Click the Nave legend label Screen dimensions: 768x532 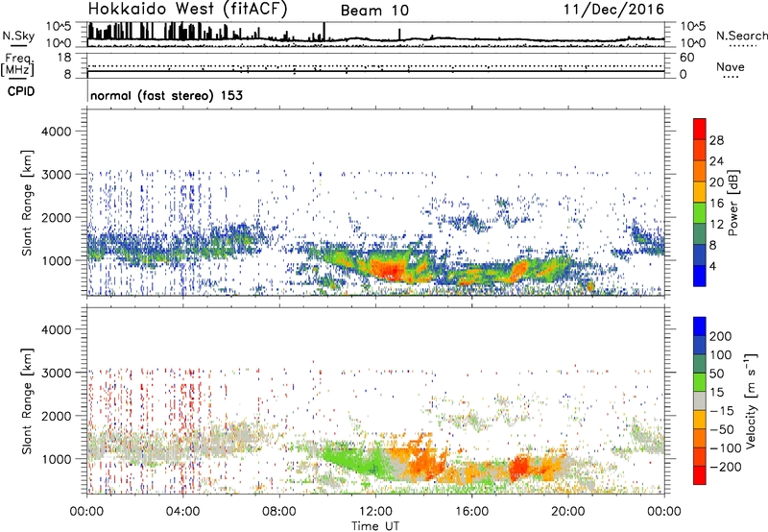731,66
